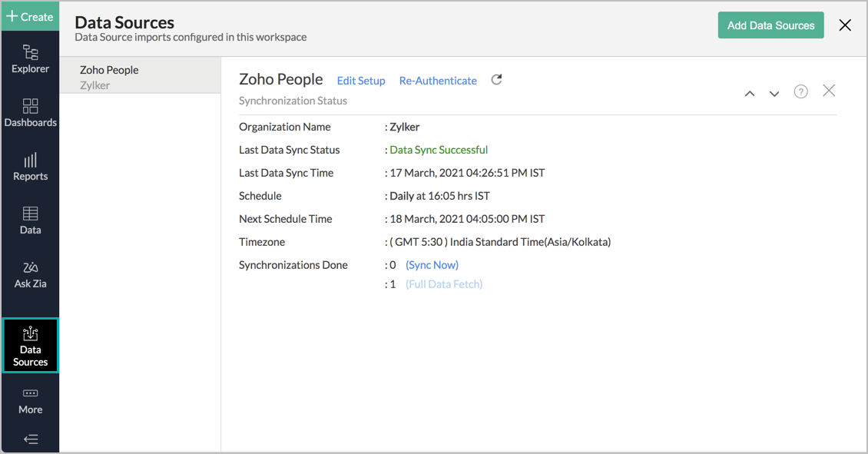Launch Ask Zia from the sidebar
This screenshot has width=868, height=454.
30,273
